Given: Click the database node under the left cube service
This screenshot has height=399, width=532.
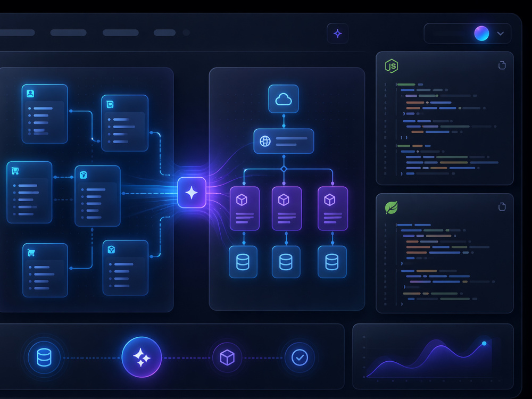Looking at the screenshot, I should tap(243, 262).
